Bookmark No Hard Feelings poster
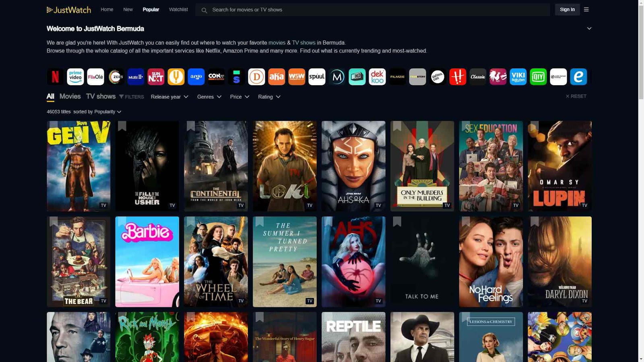 pyautogui.click(x=466, y=222)
